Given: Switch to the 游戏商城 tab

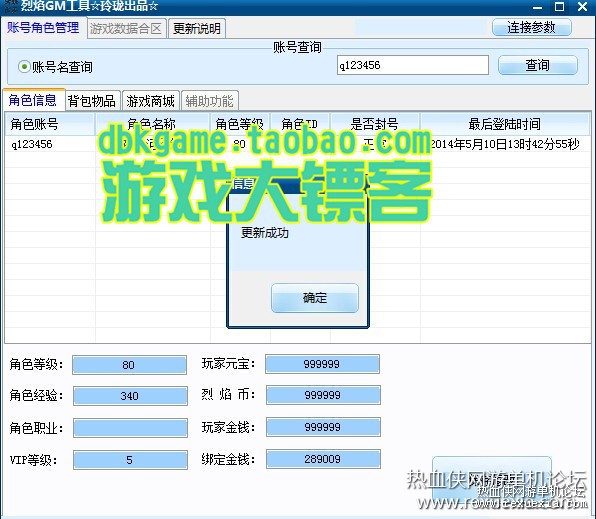Looking at the screenshot, I should (151, 101).
